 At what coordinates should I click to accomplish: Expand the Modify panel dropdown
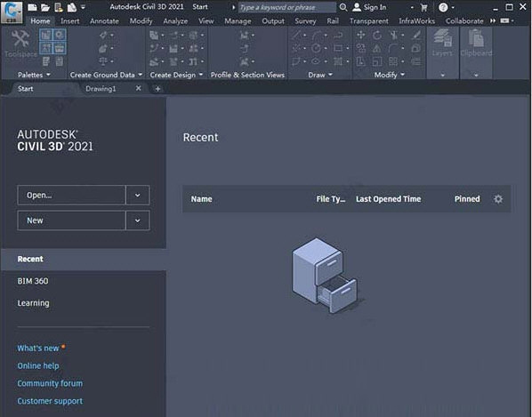click(x=402, y=75)
